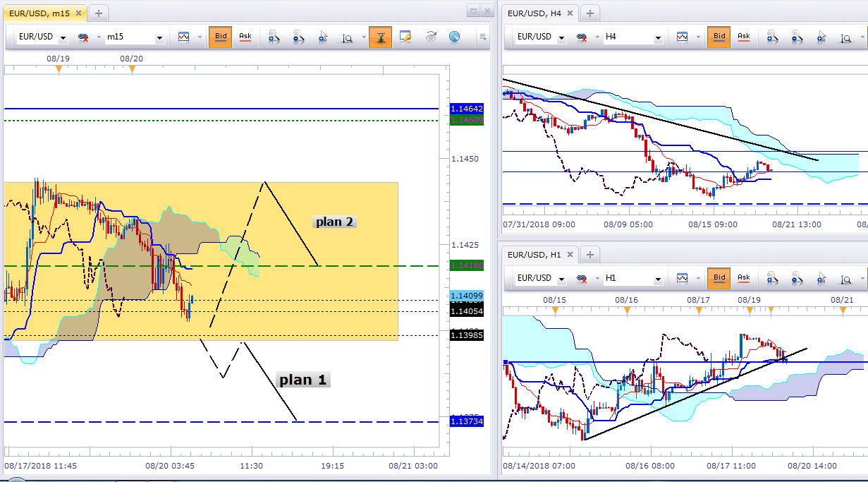Screen dimensions: 868x482
Task: Select cursor zoom tool in H1 toolbar
Action: tap(822, 279)
